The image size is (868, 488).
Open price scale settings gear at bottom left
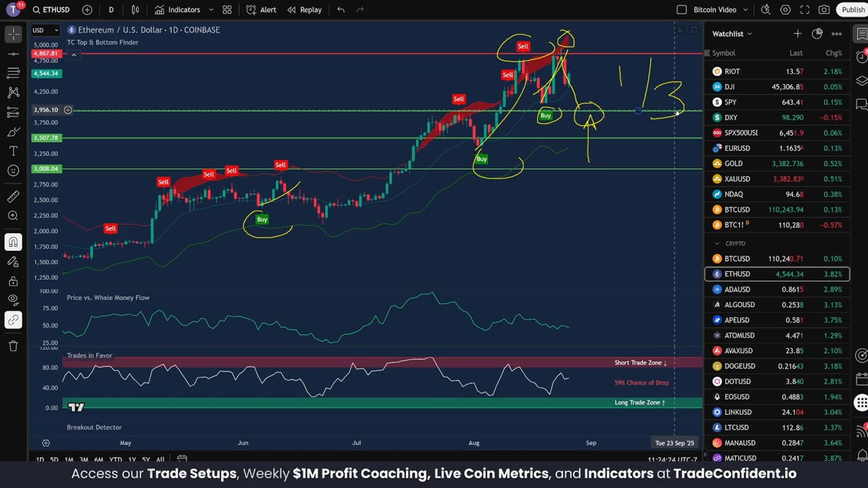(x=45, y=443)
